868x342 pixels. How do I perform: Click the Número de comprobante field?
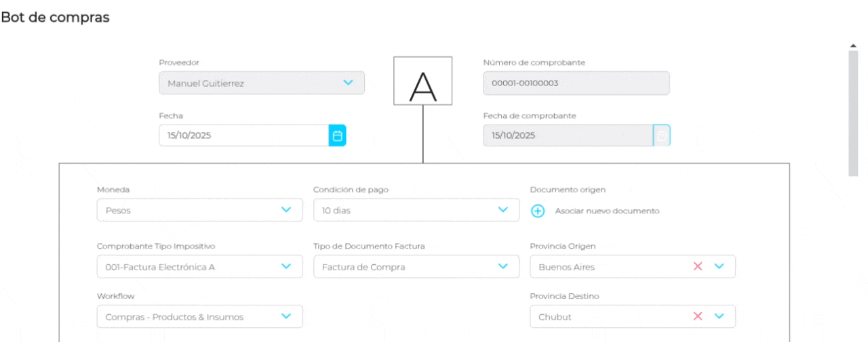pos(576,83)
